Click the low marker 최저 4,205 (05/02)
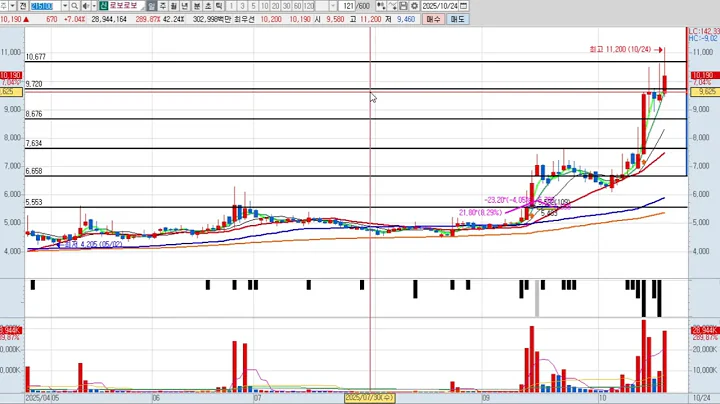 [93, 244]
